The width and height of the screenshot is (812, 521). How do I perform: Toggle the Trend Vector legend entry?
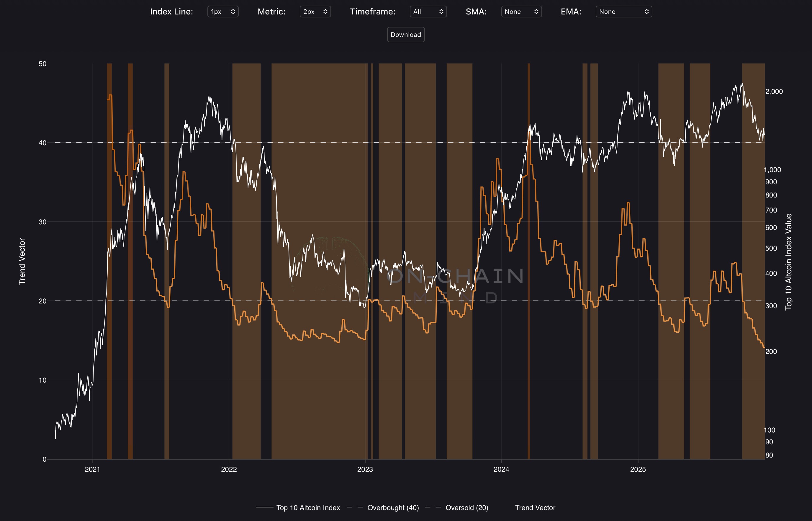point(535,507)
